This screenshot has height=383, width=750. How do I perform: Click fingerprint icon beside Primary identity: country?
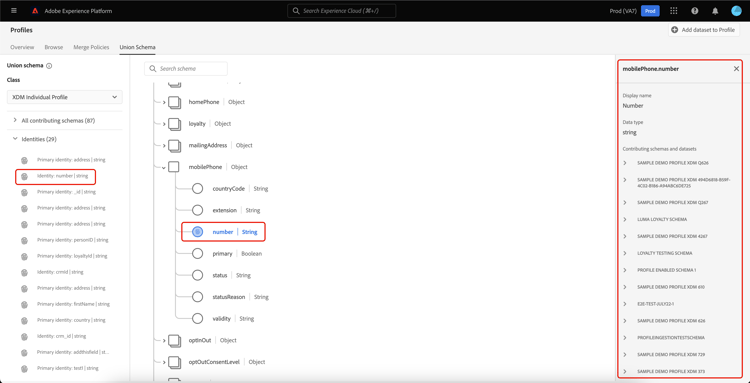pos(24,320)
